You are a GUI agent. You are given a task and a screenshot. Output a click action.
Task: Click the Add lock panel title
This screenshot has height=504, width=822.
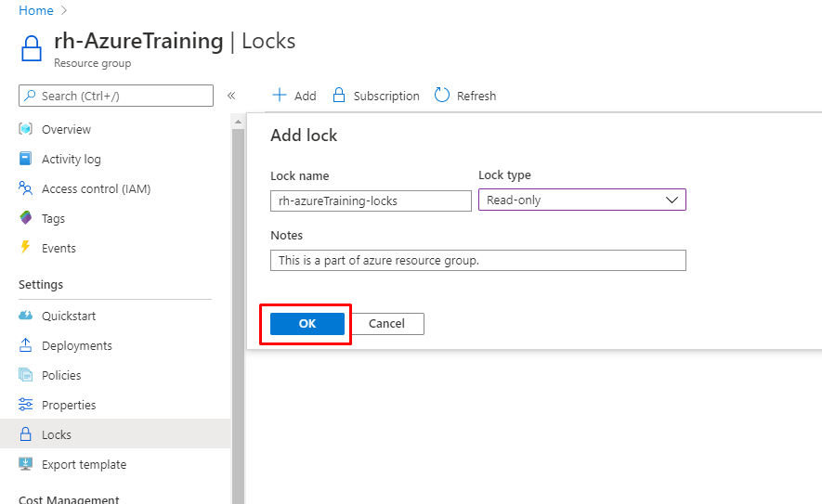tap(304, 136)
